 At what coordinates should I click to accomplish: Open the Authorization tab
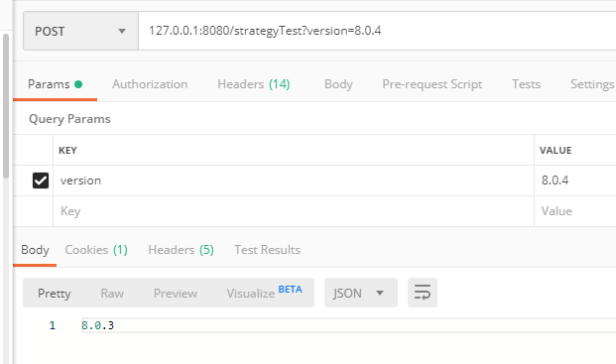(150, 84)
